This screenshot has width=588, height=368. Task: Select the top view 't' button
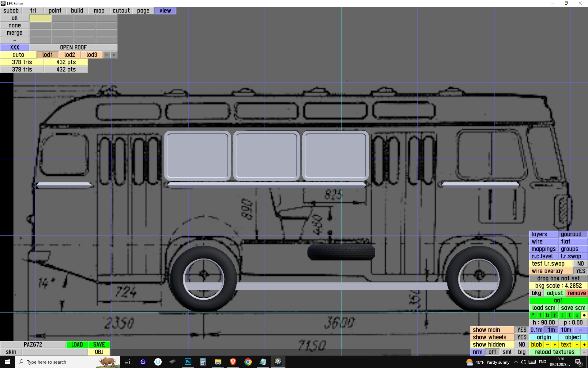click(x=569, y=315)
